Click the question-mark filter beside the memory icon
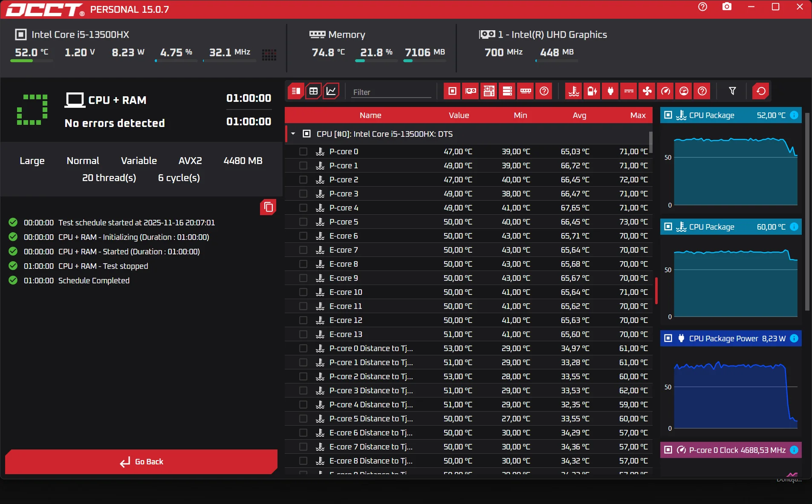The width and height of the screenshot is (812, 504). pyautogui.click(x=544, y=91)
